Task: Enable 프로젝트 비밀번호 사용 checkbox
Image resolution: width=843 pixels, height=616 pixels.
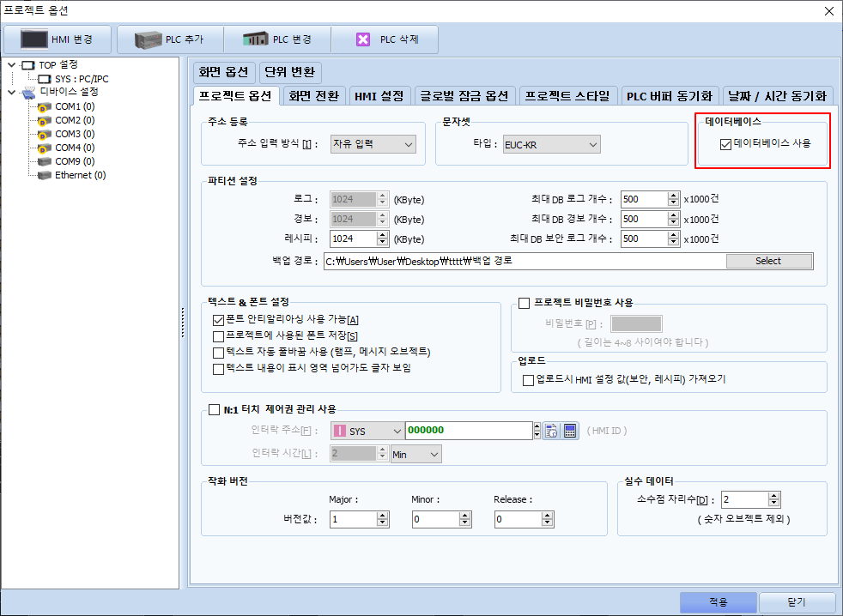Action: click(x=525, y=303)
